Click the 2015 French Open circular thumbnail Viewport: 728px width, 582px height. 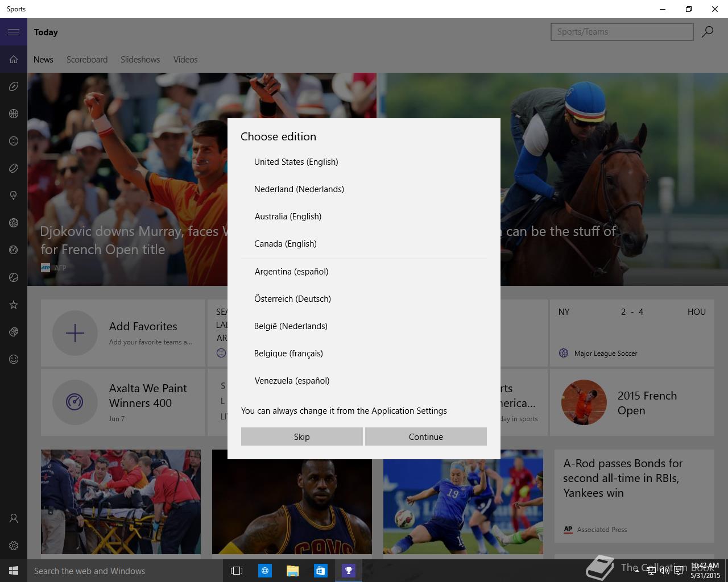[x=584, y=402]
